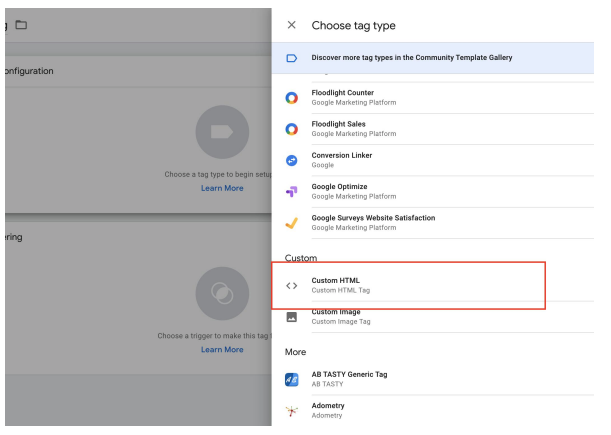Select the Conversion Linker icon
611x435 pixels.
pyautogui.click(x=291, y=160)
